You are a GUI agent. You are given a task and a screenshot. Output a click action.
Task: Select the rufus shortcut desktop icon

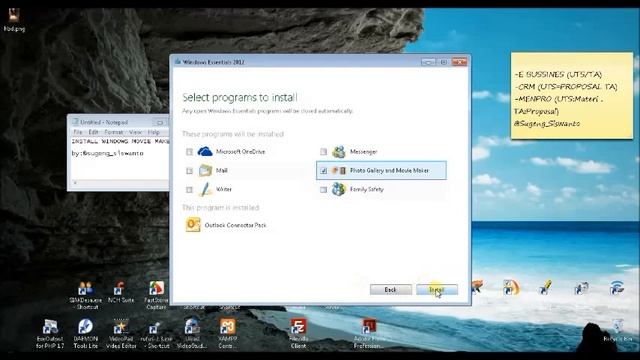[x=156, y=333]
